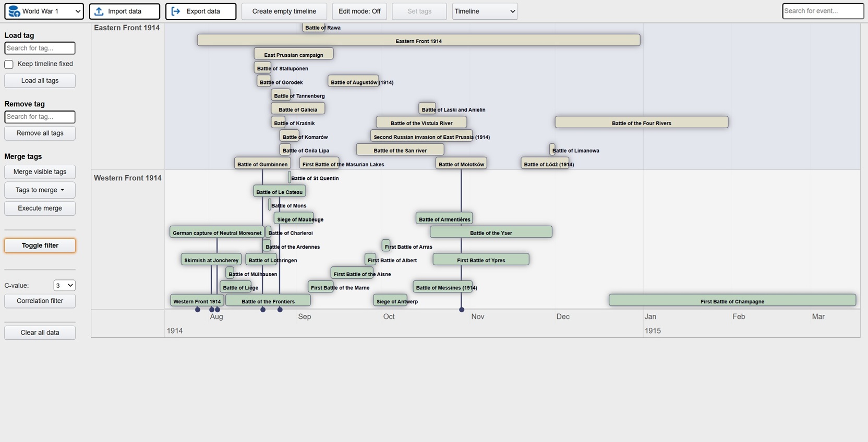Open the World War 1 dataset dropdown
The width and height of the screenshot is (868, 442).
(x=44, y=11)
